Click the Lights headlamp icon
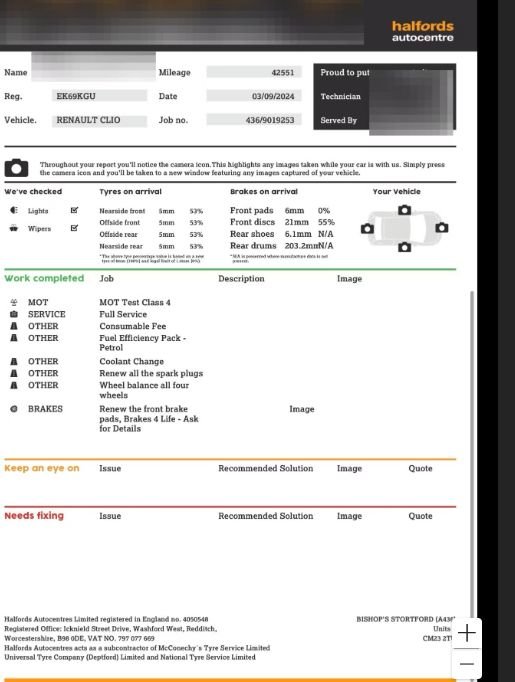The image size is (515, 682). point(14,211)
